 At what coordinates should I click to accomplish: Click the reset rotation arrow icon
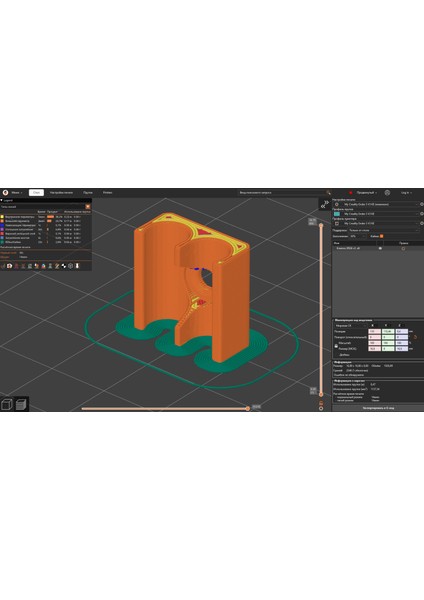pyautogui.click(x=416, y=337)
